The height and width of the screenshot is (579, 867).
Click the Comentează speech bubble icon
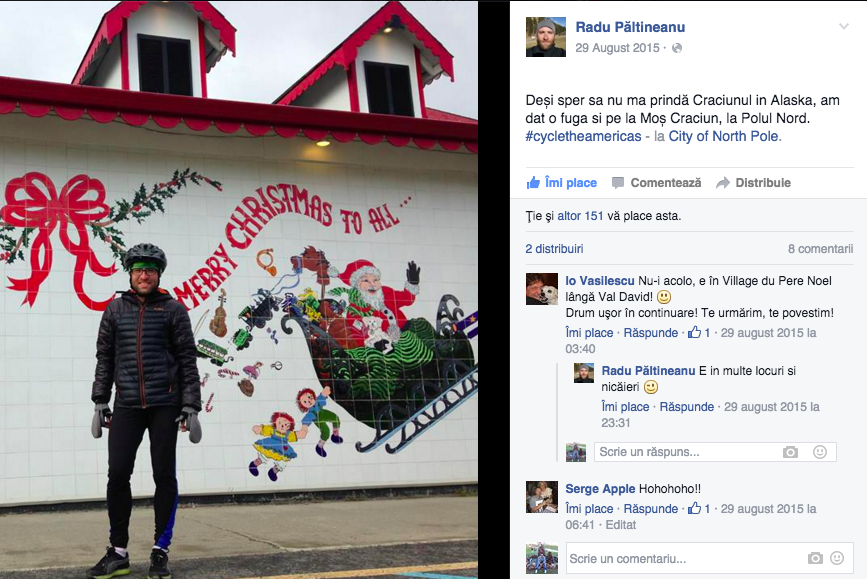pos(618,183)
